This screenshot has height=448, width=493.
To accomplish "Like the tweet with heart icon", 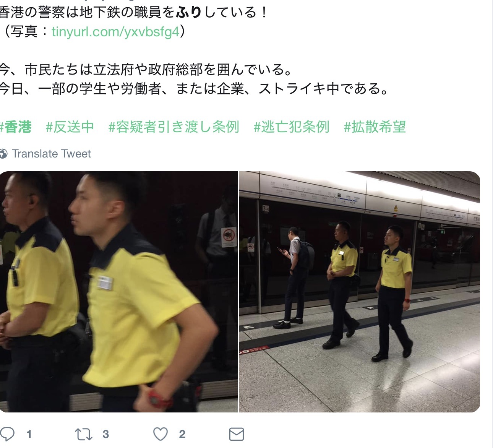I will [161, 434].
